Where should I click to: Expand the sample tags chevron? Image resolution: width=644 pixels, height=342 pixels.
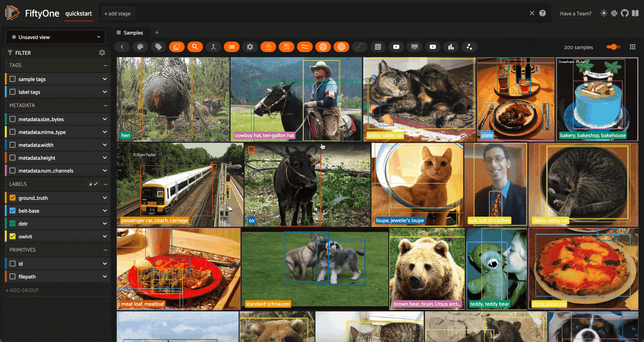pyautogui.click(x=105, y=79)
